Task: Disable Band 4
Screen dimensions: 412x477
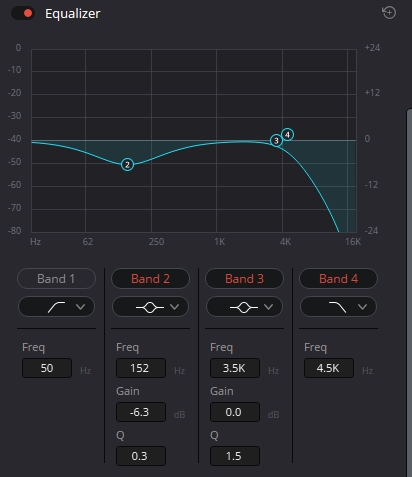Action: coord(338,279)
